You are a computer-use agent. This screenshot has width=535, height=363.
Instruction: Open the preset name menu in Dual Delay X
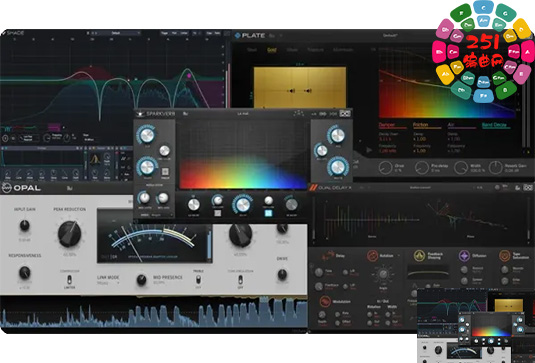(x=420, y=187)
